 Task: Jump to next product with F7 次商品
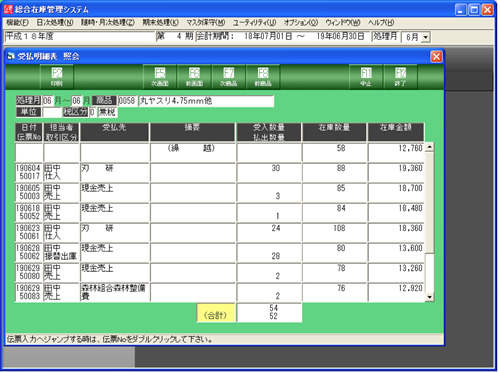click(229, 77)
